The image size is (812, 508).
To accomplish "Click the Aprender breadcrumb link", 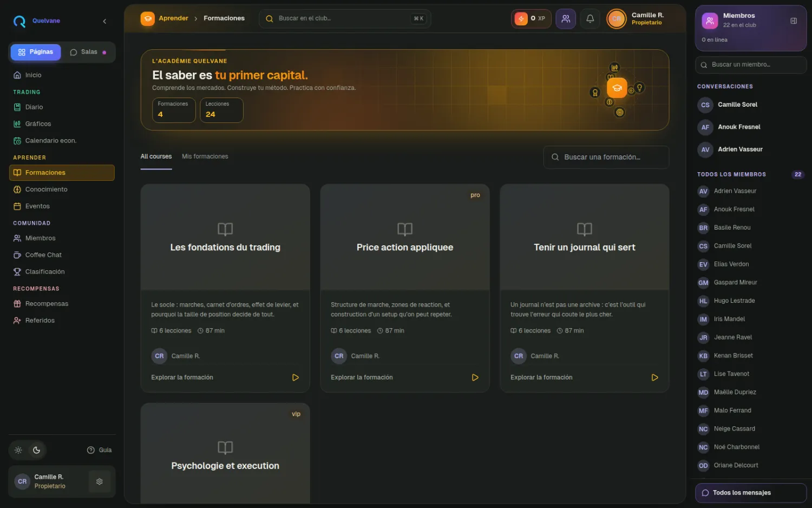I will click(x=173, y=18).
